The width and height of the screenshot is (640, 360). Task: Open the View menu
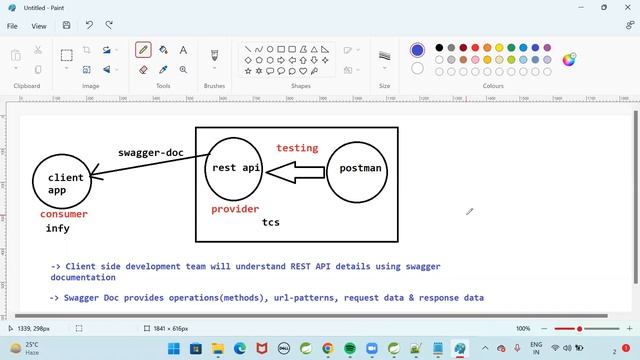coord(39,26)
